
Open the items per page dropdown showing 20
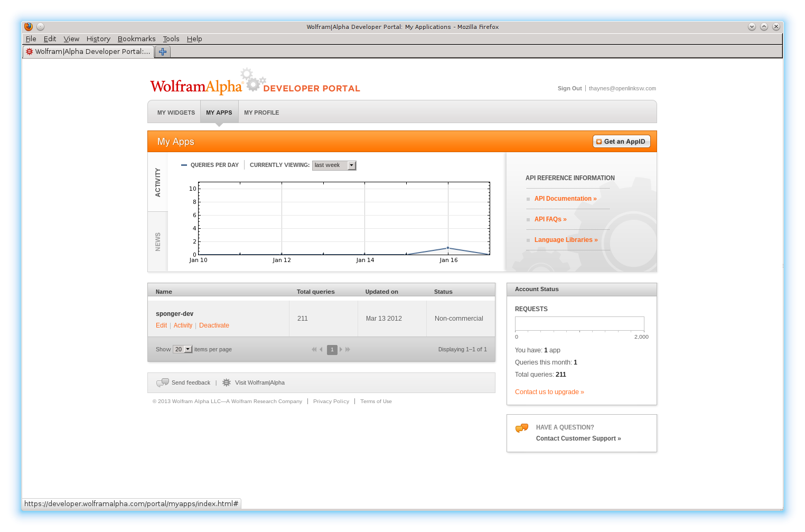click(183, 349)
